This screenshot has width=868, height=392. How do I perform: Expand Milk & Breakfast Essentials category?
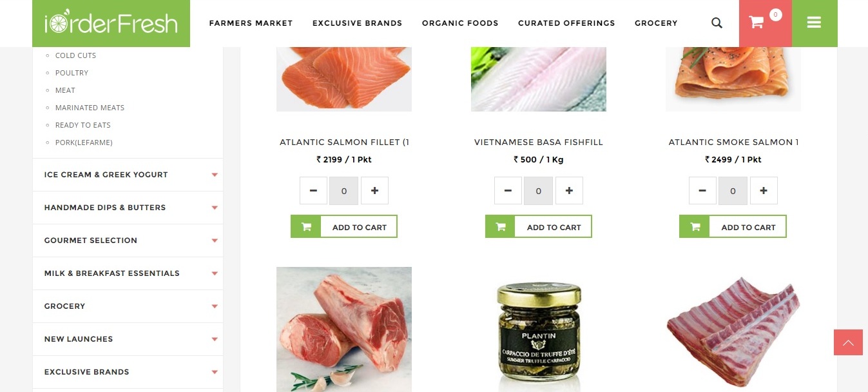click(x=128, y=273)
